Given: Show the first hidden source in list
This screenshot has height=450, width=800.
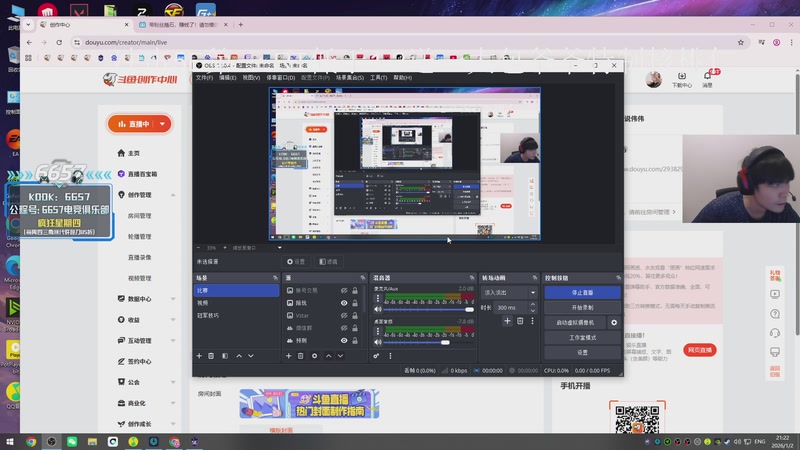Looking at the screenshot, I should (x=344, y=290).
